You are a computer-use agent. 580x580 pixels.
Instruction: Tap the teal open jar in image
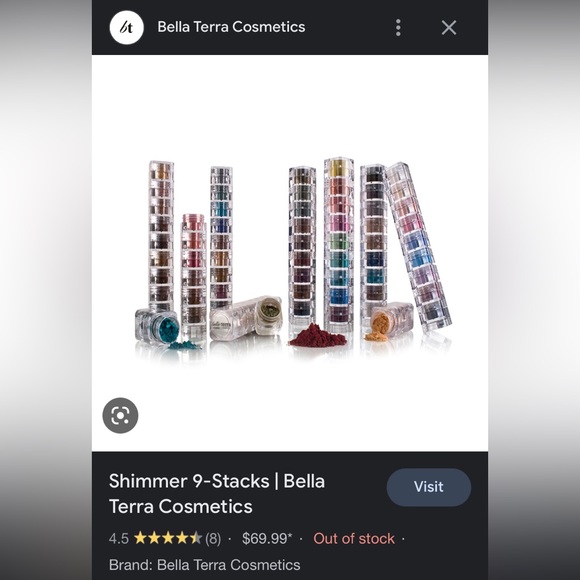point(158,326)
